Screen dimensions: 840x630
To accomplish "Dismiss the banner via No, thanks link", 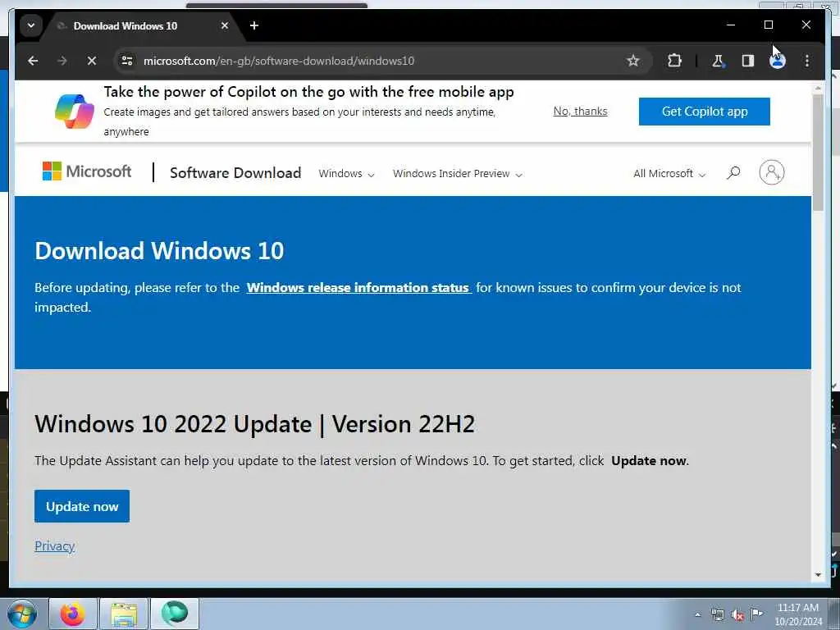I will click(x=580, y=112).
